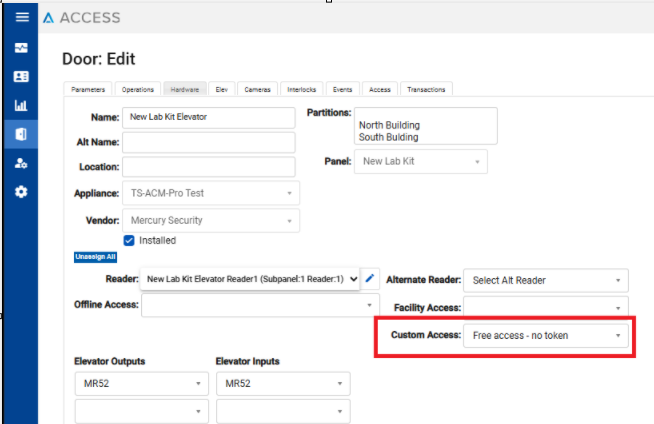Go to the Events tab
This screenshot has height=424, width=654.
(x=342, y=89)
